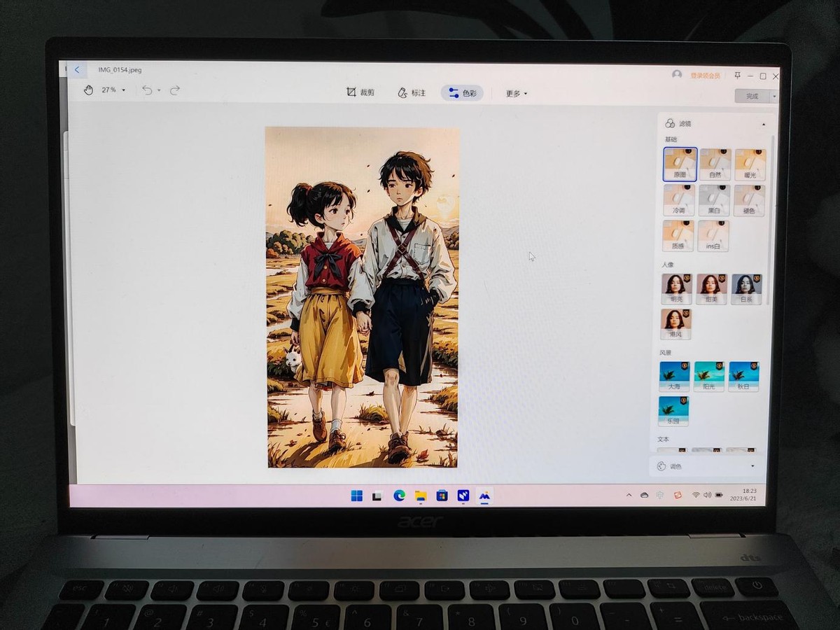Click the Undo arrow icon

147,90
